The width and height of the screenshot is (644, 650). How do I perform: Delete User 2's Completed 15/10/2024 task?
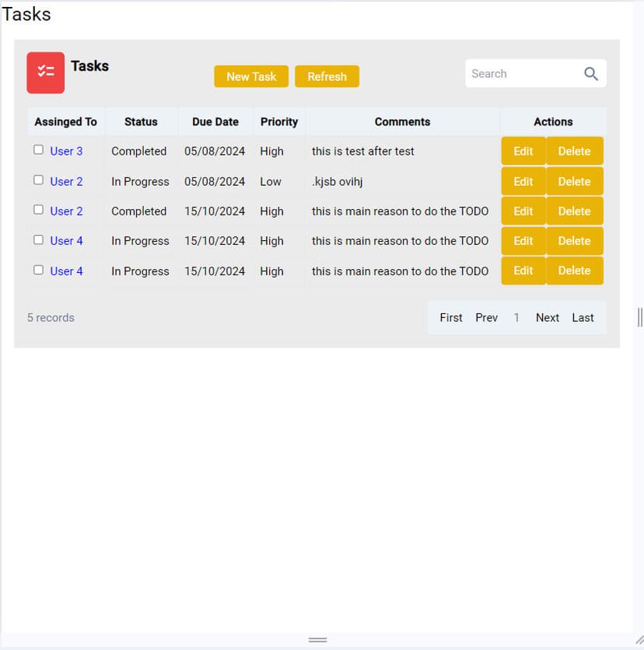coord(574,211)
